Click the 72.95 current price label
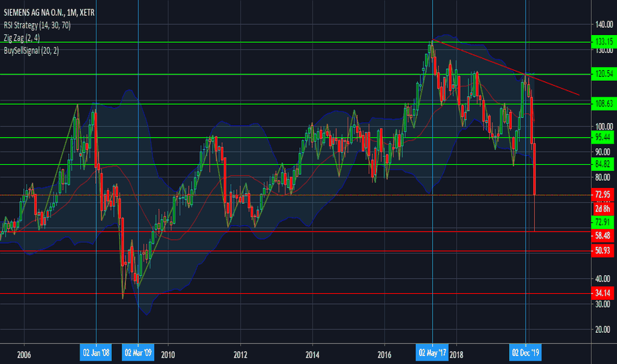617x364 pixels. (602, 195)
